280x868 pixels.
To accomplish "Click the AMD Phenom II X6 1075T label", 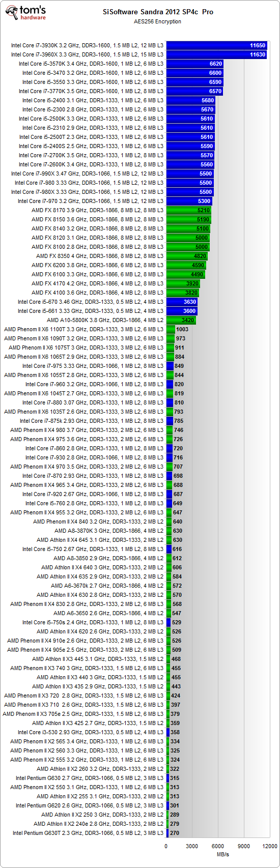I will point(86,348).
